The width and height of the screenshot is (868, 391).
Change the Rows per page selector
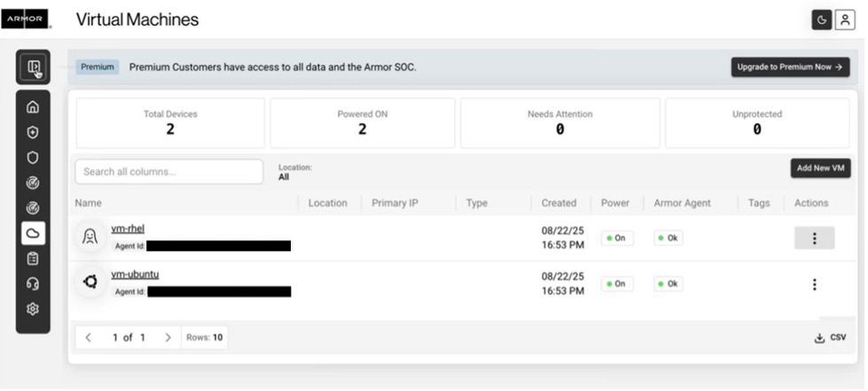click(205, 338)
